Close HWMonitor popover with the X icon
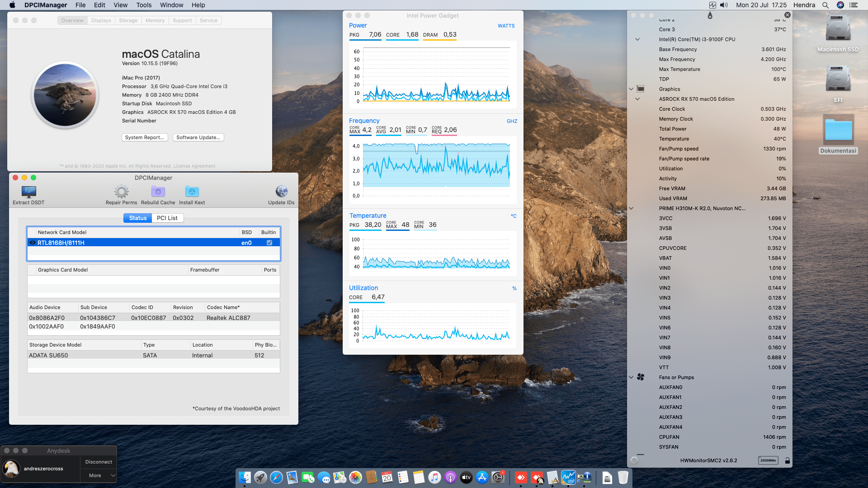 coord(788,15)
